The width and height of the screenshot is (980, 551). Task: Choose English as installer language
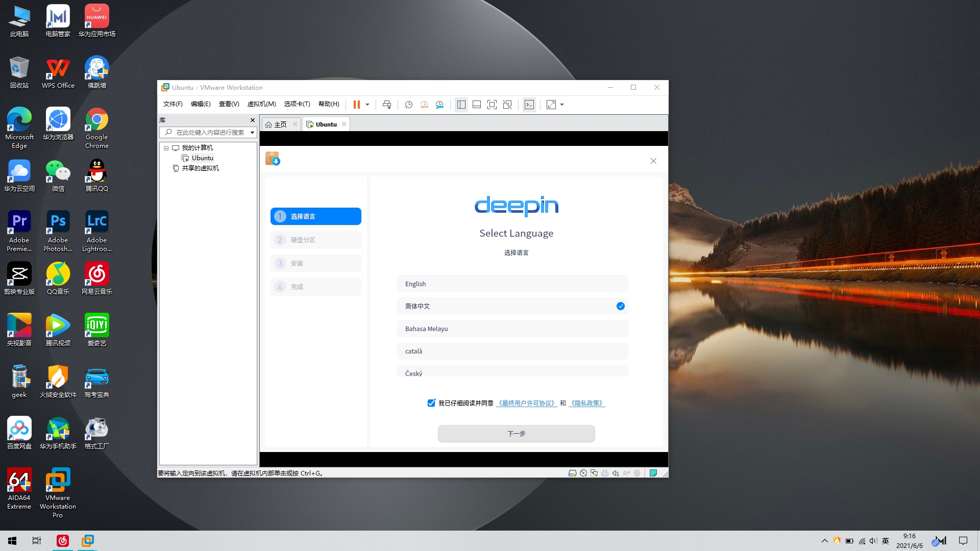pos(512,284)
